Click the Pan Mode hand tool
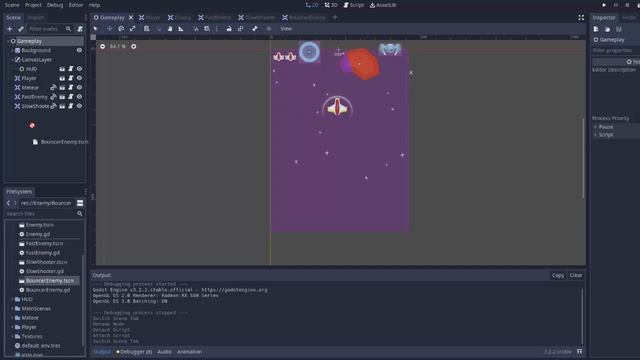 click(x=170, y=29)
